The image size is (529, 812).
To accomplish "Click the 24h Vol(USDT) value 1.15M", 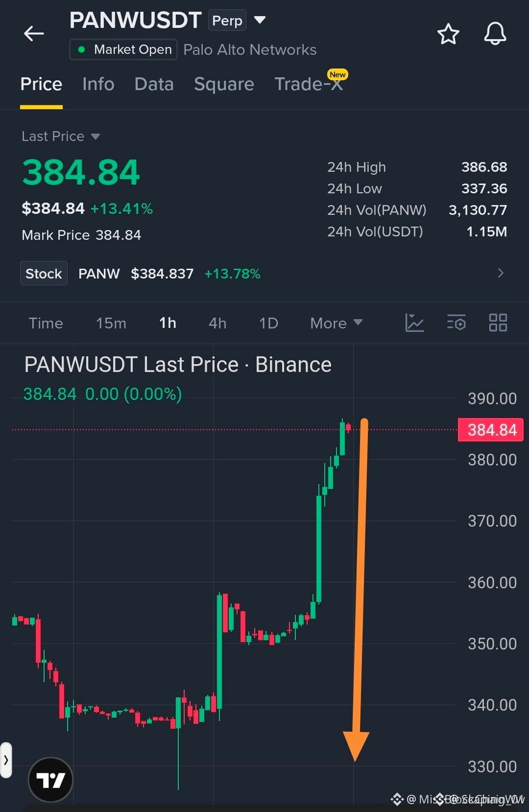I will [486, 232].
